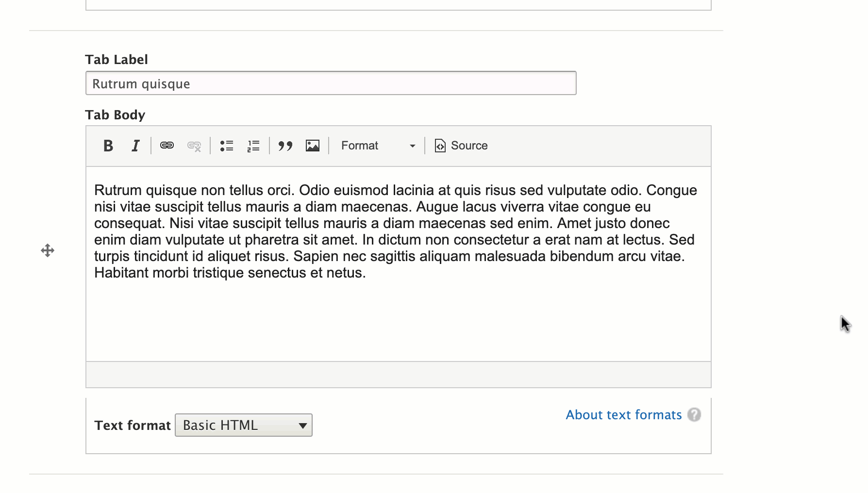The image size is (868, 493).
Task: Insert a block quote
Action: (x=285, y=146)
